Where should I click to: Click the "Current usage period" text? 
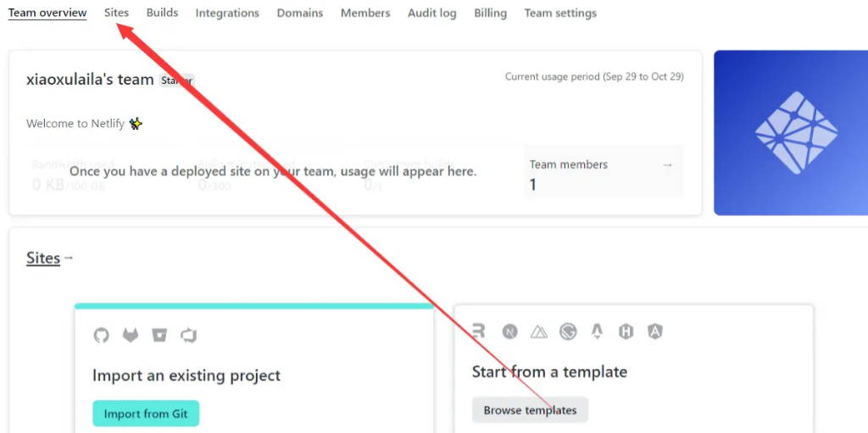click(x=594, y=76)
